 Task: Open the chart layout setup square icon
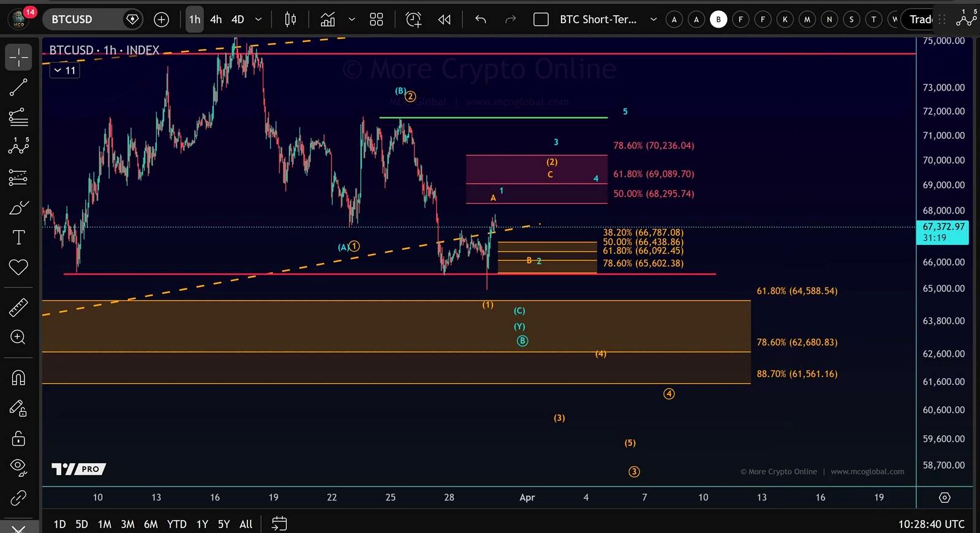[x=541, y=20]
